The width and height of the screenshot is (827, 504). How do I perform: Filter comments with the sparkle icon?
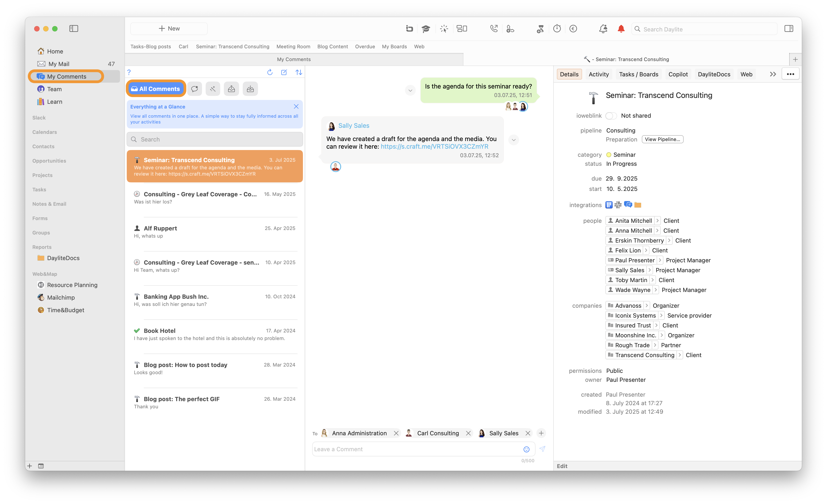coord(213,89)
